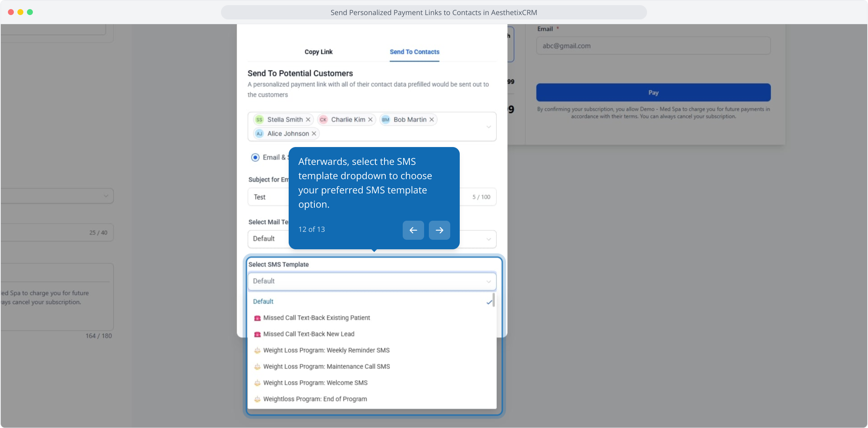Click the blue Pay button
The height and width of the screenshot is (428, 868).
(x=653, y=93)
